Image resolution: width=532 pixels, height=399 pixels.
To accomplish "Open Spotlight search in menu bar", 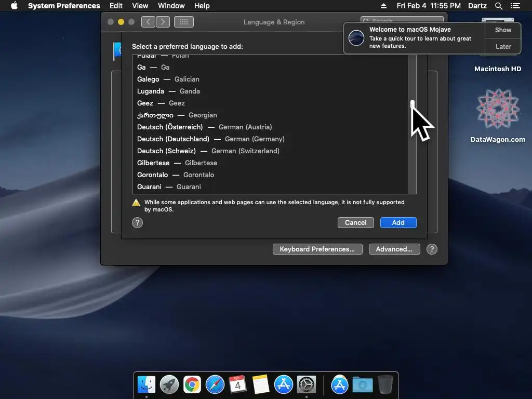I will (x=498, y=6).
